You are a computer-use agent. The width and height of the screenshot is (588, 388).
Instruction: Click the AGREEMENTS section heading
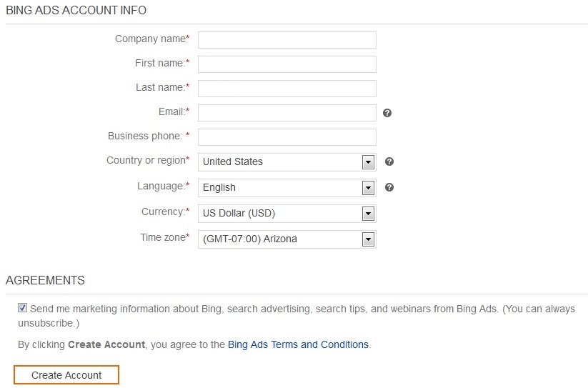(x=46, y=280)
